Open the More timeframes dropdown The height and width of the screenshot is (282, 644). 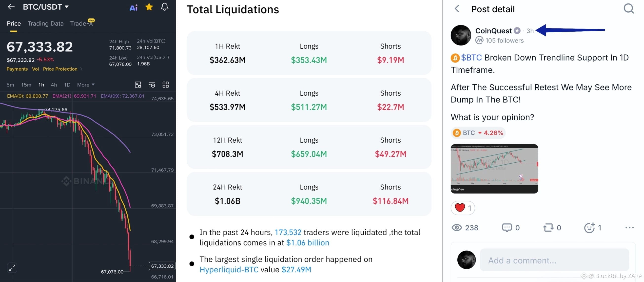[x=86, y=85]
